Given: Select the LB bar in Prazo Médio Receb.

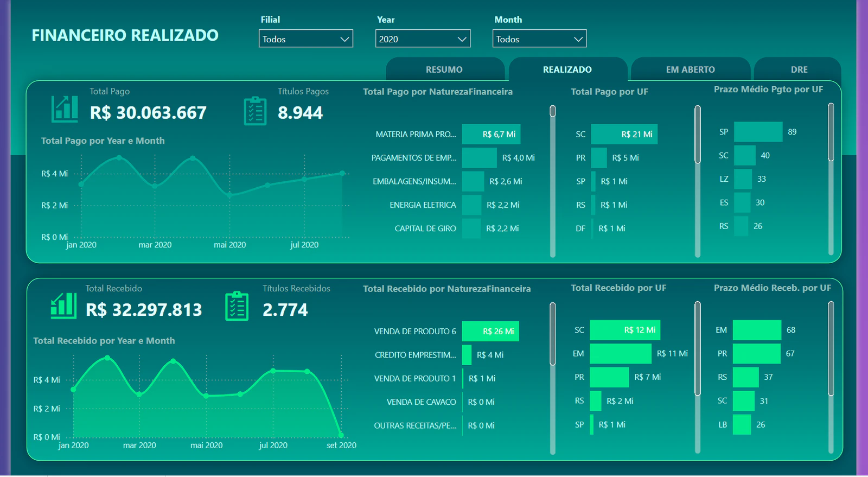Looking at the screenshot, I should [x=742, y=425].
